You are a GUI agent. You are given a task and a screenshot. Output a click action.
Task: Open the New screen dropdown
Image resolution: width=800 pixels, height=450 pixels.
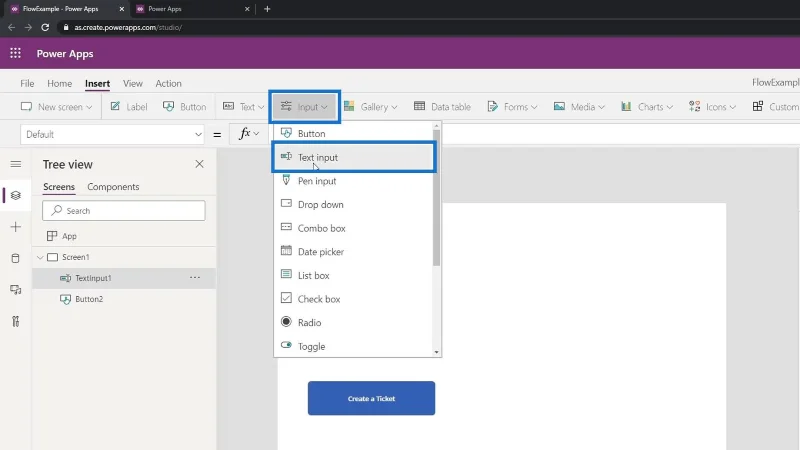pos(57,107)
